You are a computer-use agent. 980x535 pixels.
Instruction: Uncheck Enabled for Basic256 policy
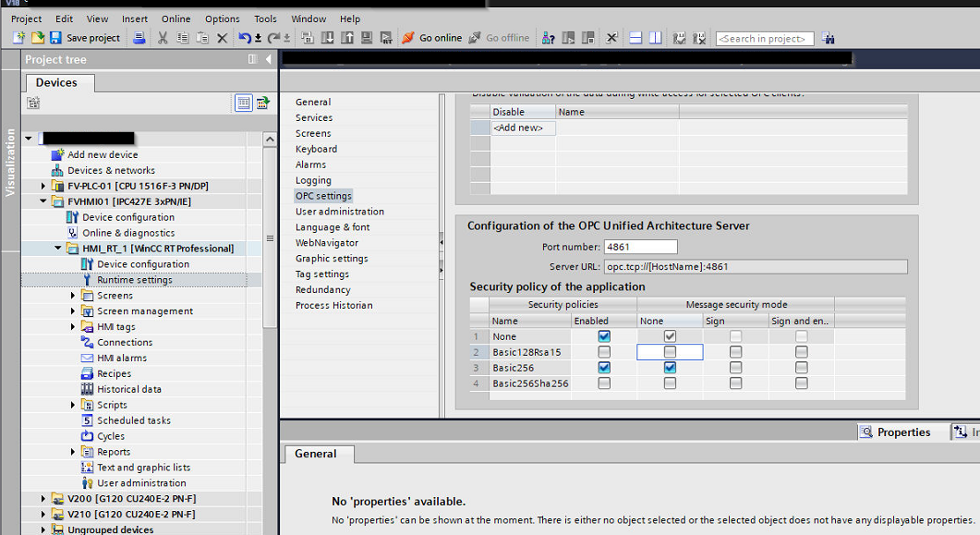[x=604, y=368]
